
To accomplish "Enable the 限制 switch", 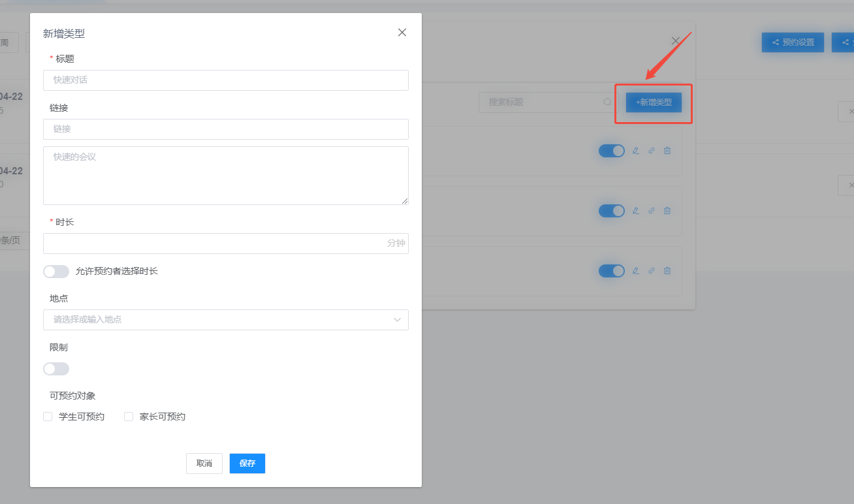I will [56, 369].
